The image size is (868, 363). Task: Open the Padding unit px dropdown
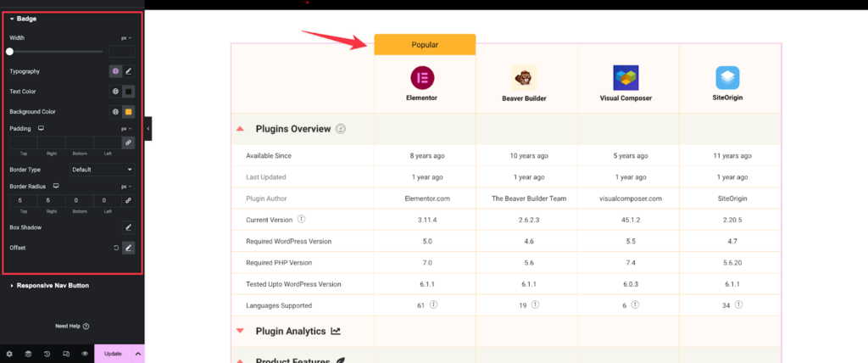[127, 129]
